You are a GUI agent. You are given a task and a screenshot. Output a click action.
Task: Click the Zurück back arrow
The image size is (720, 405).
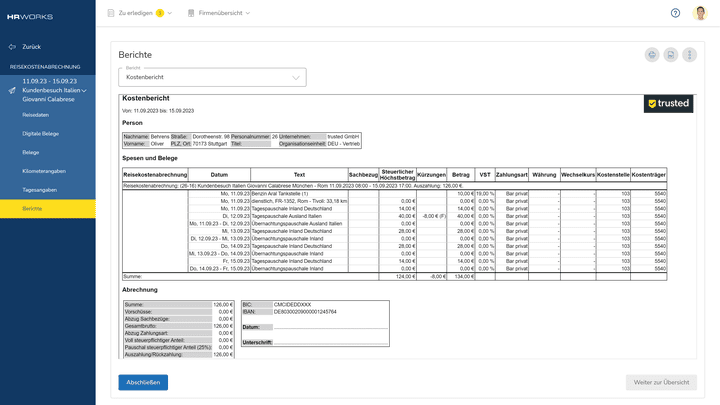(x=13, y=47)
